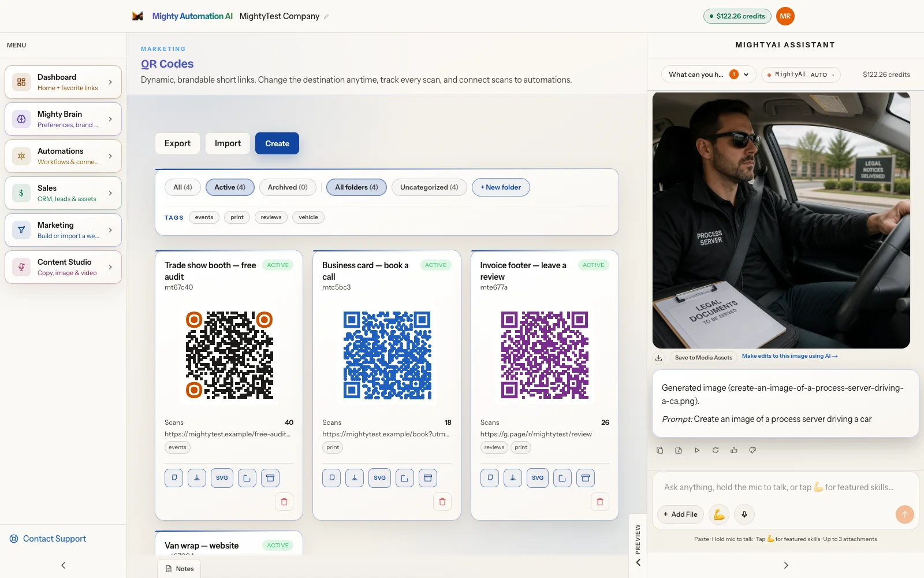Click the orange Trade show booth QR image

click(x=229, y=355)
